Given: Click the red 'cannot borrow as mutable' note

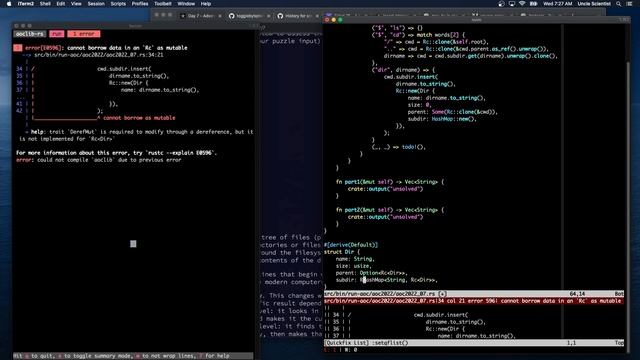Looking at the screenshot, I should pos(139,118).
